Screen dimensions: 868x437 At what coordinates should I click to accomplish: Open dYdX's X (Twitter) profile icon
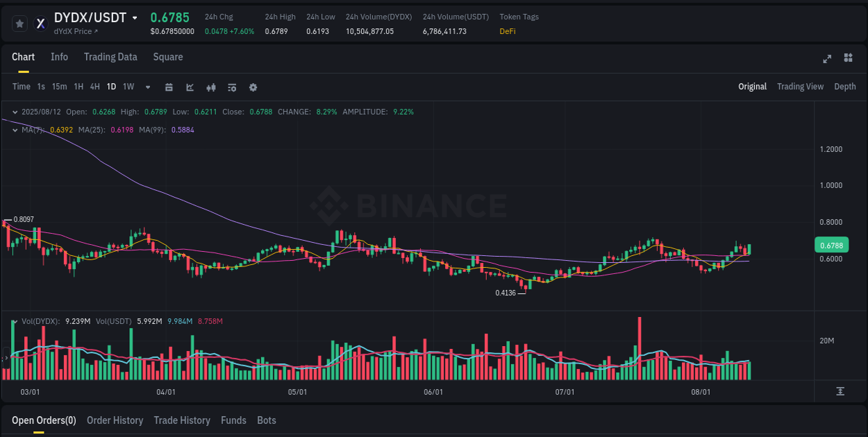(x=40, y=23)
